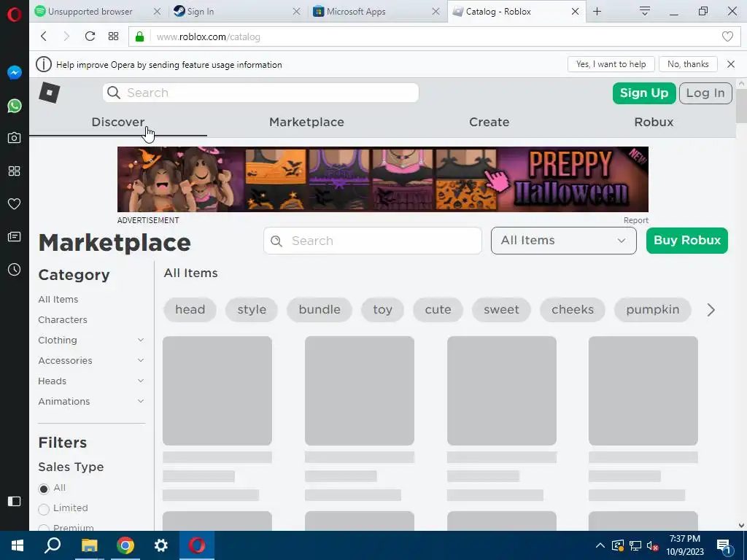The height and width of the screenshot is (560, 747).
Task: Open Speed Dial from the sidebar
Action: [x=15, y=171]
